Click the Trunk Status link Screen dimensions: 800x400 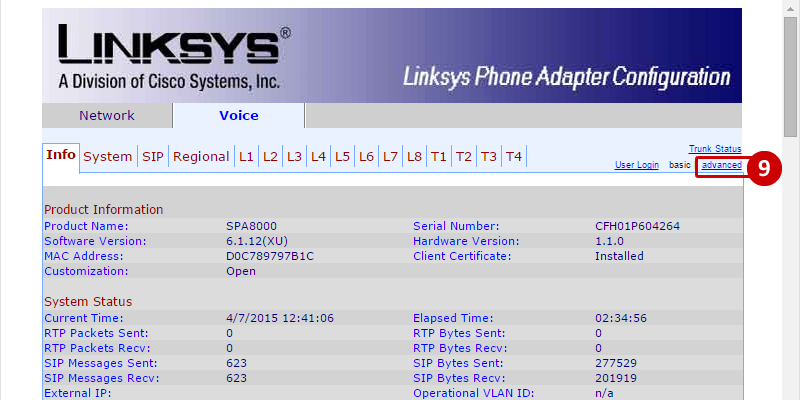click(715, 149)
